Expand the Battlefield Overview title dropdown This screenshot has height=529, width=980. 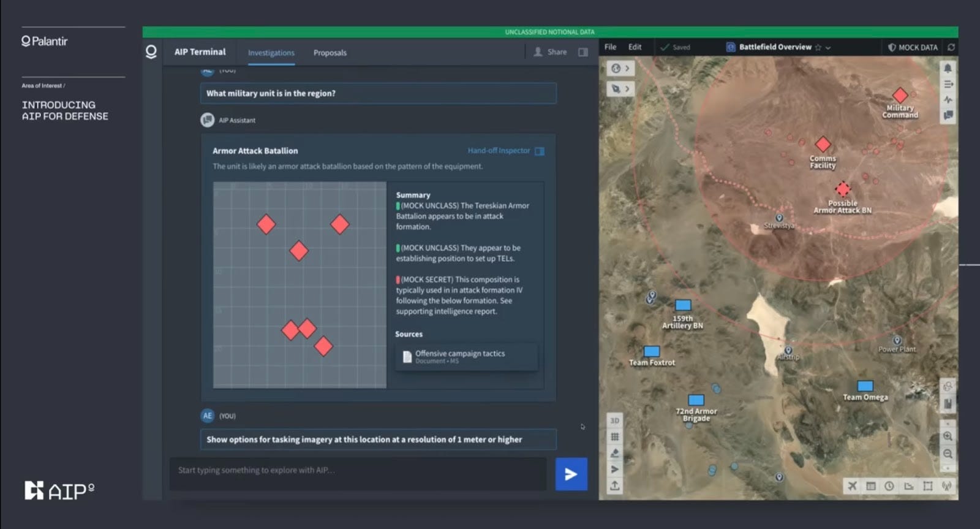828,47
